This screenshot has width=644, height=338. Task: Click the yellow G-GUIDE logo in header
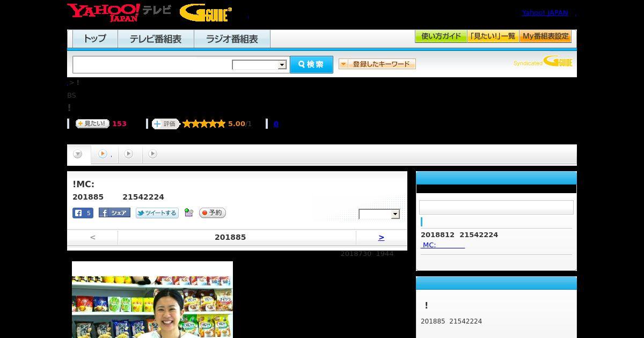point(206,13)
